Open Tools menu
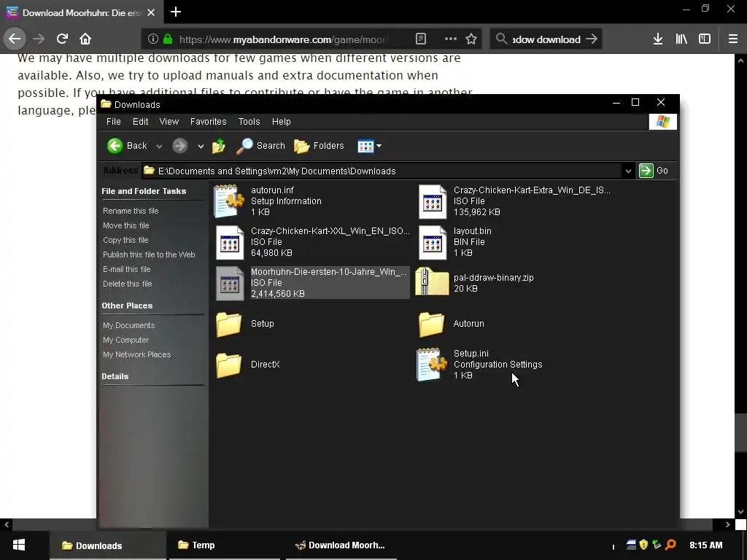 coord(249,122)
